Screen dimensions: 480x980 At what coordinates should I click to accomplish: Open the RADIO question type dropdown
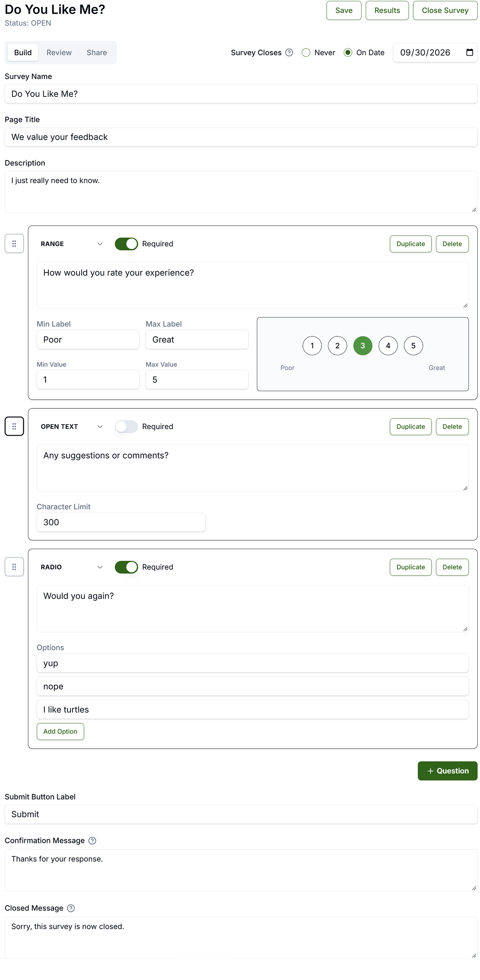pyautogui.click(x=72, y=567)
